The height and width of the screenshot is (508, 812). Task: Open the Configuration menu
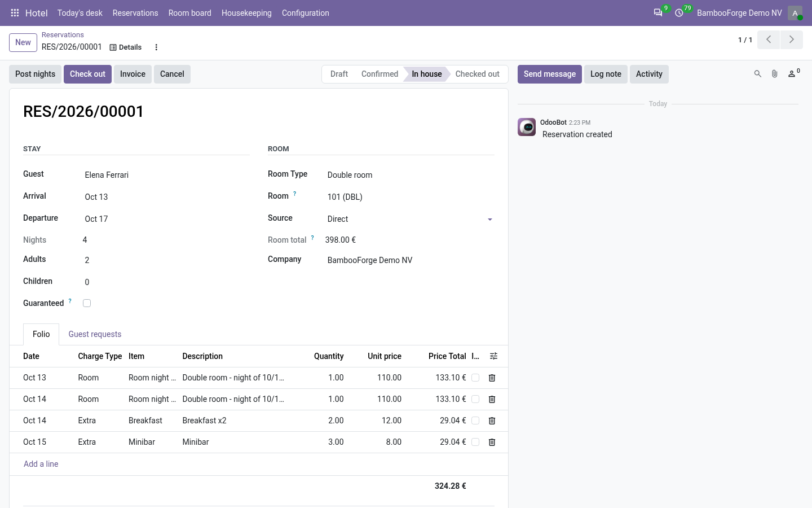(x=306, y=13)
